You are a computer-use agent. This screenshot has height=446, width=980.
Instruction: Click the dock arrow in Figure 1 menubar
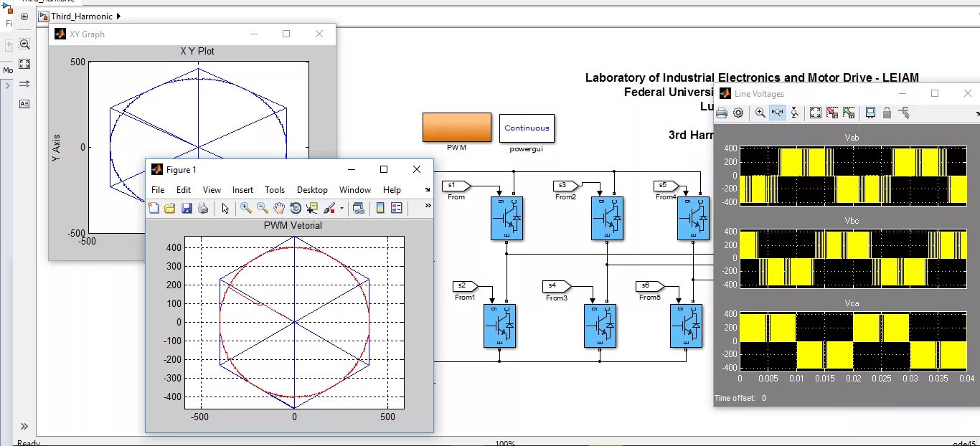tap(428, 190)
